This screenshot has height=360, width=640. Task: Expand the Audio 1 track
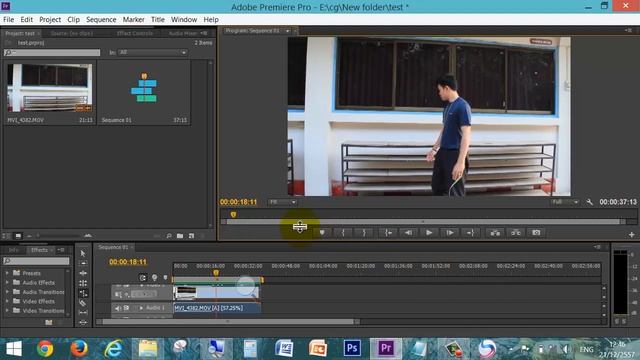click(x=141, y=308)
